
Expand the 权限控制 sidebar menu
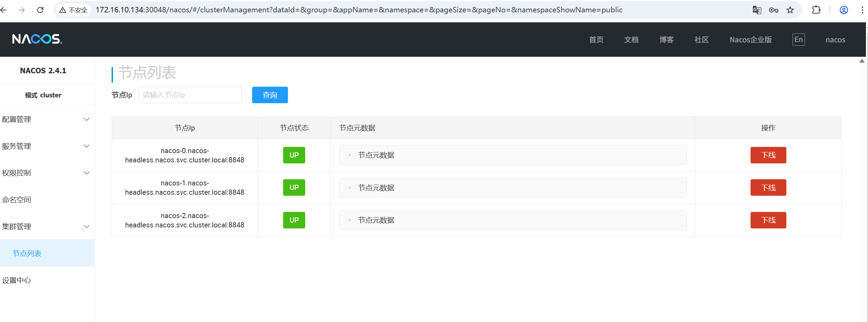pyautogui.click(x=46, y=173)
